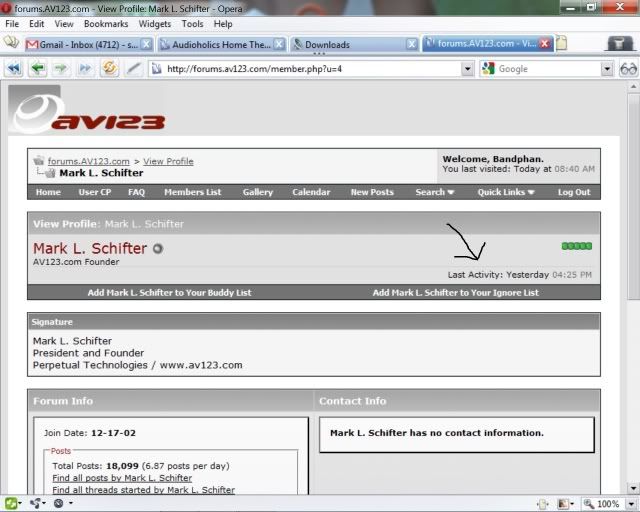This screenshot has width=640, height=512.
Task: Open dropdown next to show images icon
Action: coord(572,504)
